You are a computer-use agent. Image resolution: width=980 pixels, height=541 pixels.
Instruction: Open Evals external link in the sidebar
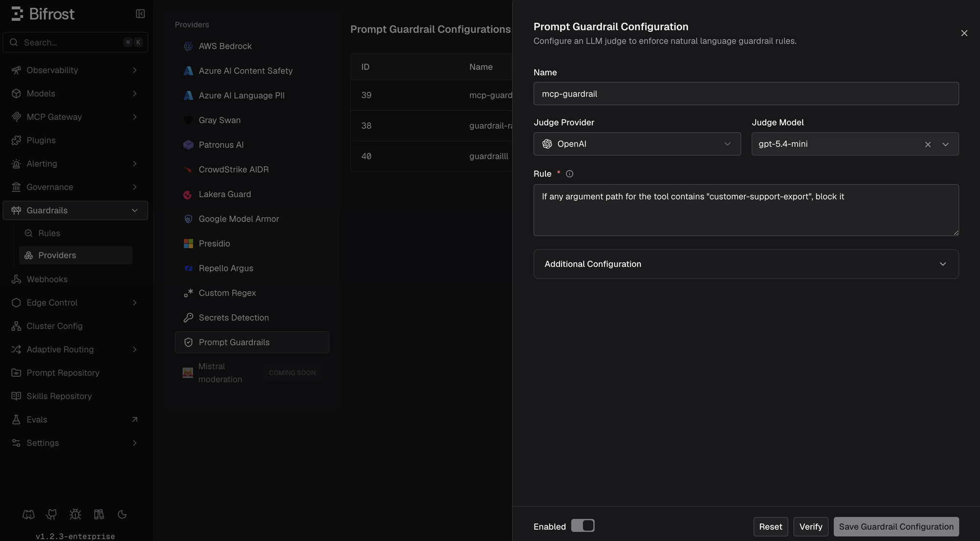coord(75,420)
